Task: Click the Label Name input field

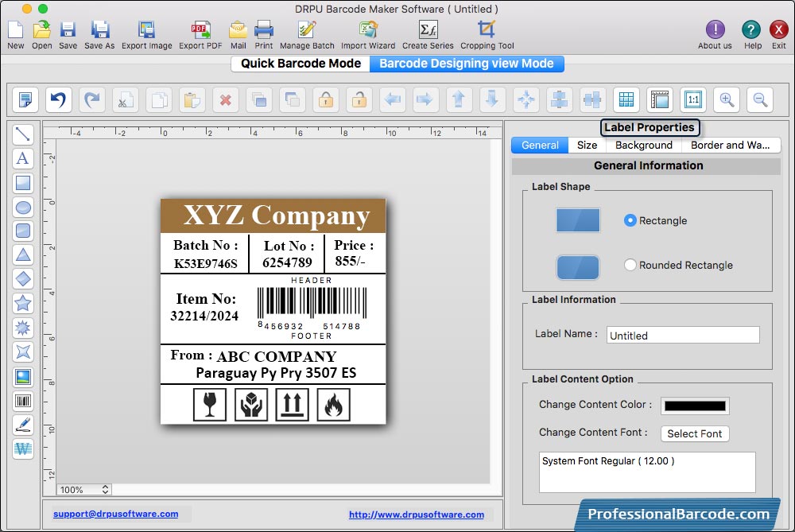Action: pyautogui.click(x=683, y=336)
